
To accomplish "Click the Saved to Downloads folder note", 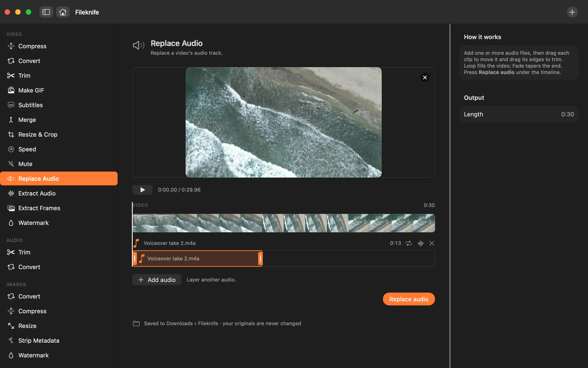I will click(x=217, y=323).
